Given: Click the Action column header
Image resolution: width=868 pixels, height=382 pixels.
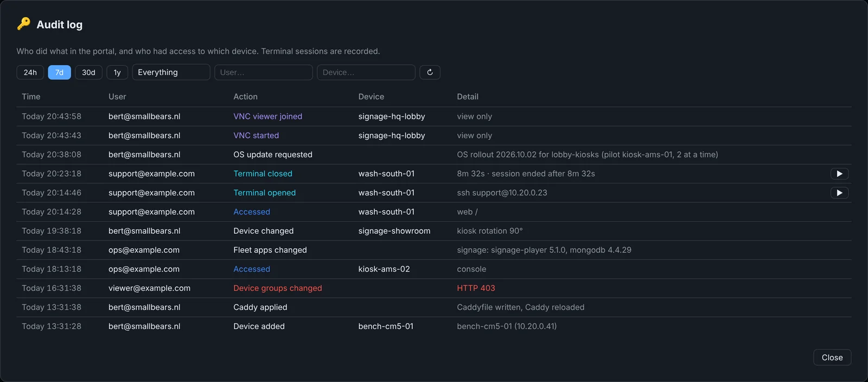Looking at the screenshot, I should 245,97.
